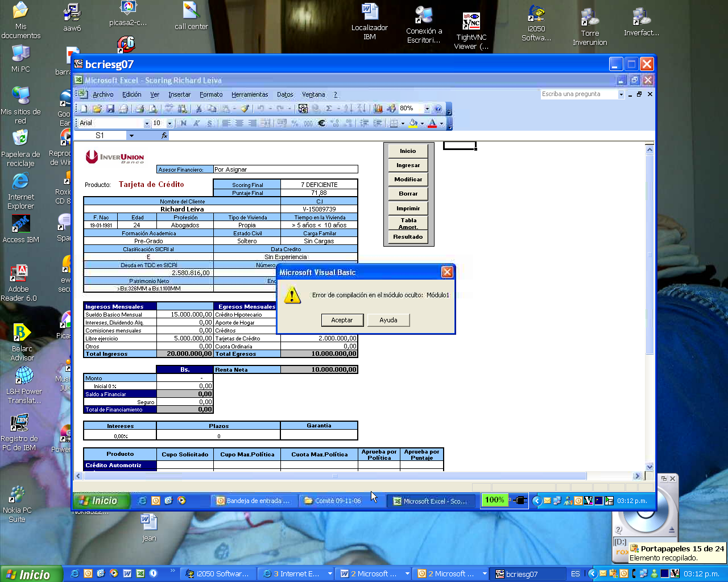The height and width of the screenshot is (582, 728).
Task: Toggle align right formatting
Action: pos(252,123)
